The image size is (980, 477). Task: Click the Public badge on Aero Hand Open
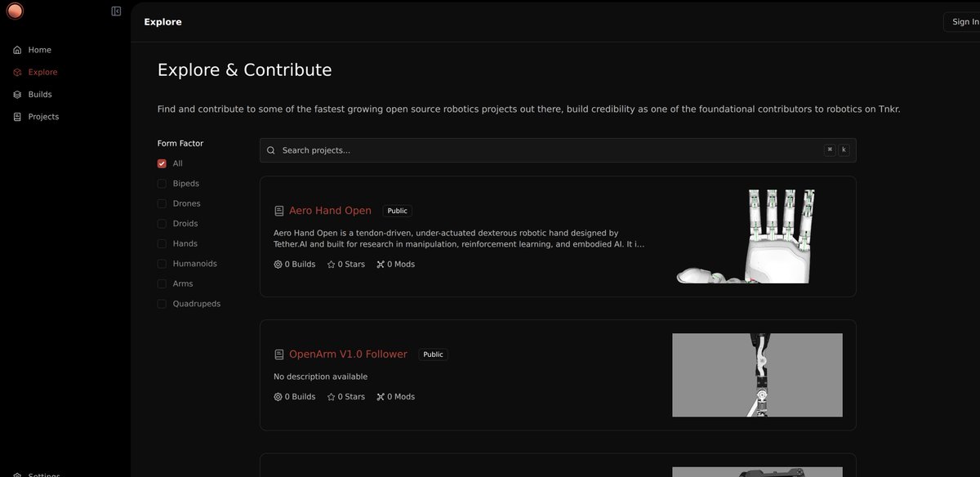[397, 211]
